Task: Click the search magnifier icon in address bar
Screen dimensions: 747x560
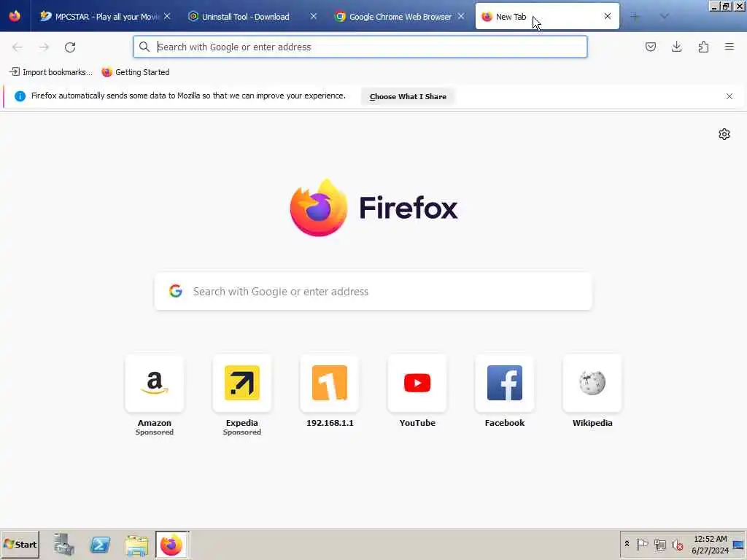Action: 144,47
